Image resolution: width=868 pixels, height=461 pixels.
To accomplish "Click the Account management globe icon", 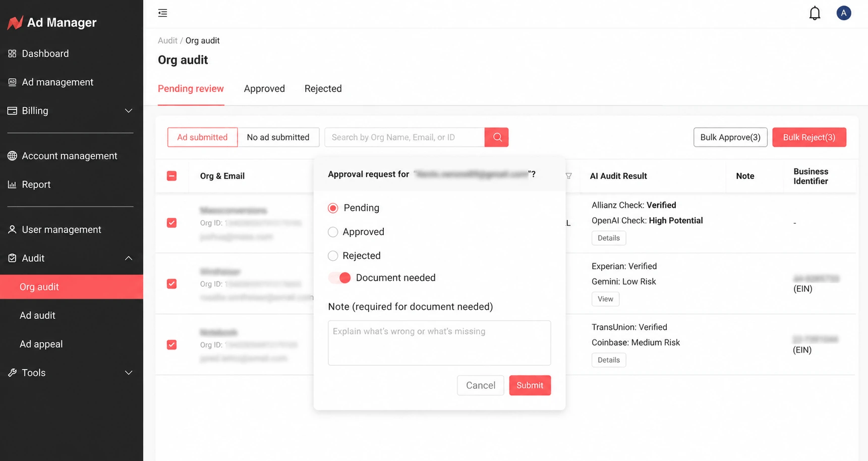I will click(12, 156).
